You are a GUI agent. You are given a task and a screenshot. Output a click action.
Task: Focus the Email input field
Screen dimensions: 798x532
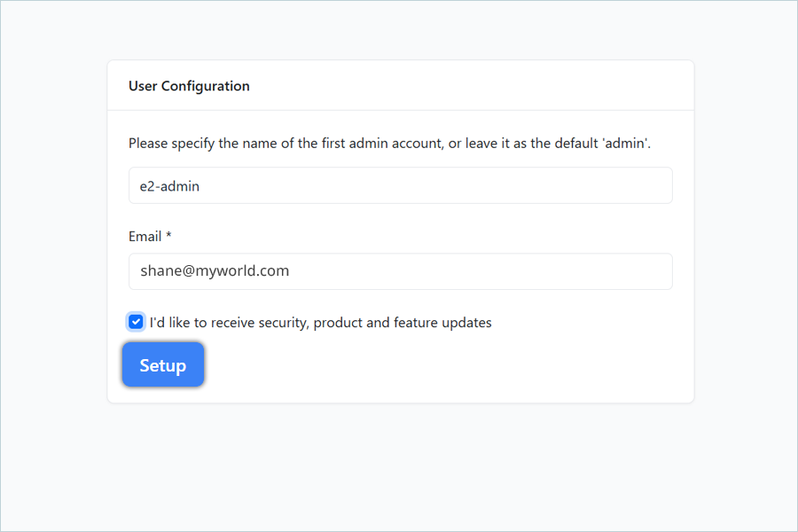(399, 271)
